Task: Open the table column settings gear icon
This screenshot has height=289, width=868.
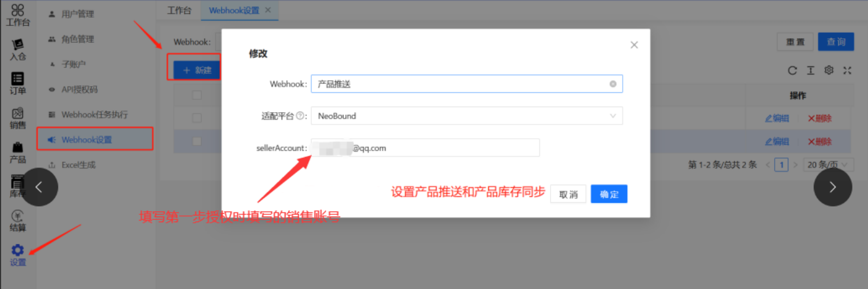Action: [829, 70]
